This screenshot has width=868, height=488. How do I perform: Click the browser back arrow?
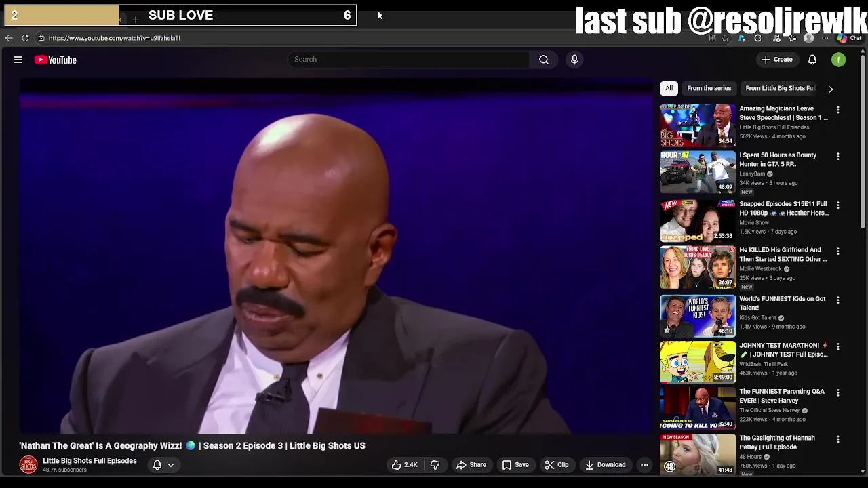9,38
